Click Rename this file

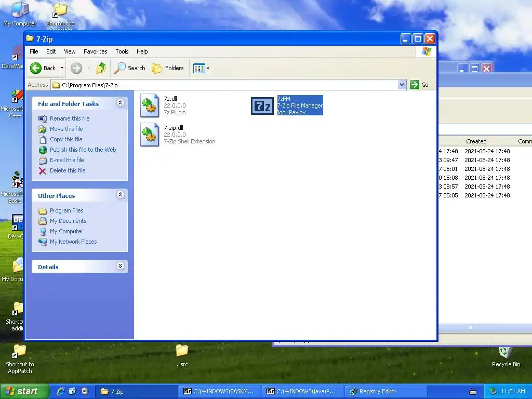point(70,118)
